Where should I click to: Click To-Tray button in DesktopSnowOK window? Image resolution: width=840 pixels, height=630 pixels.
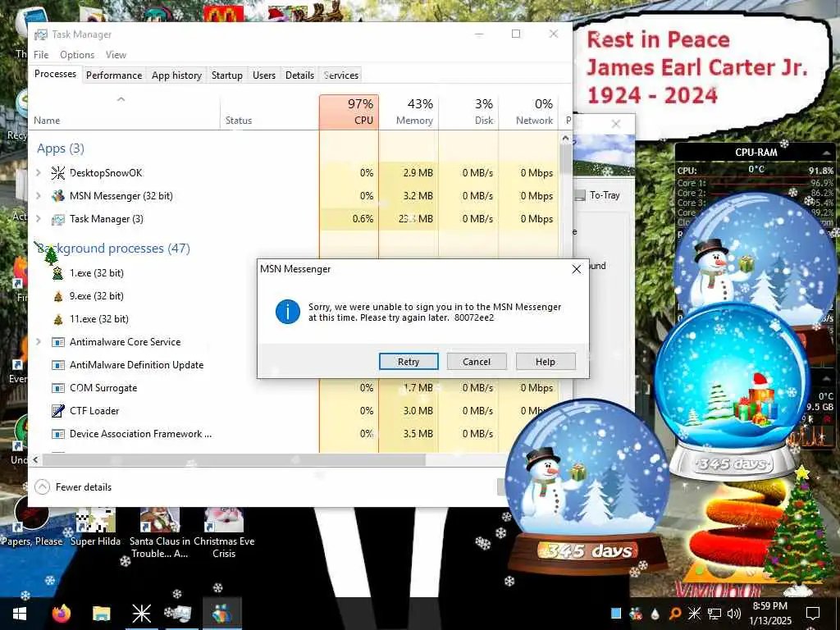point(598,195)
